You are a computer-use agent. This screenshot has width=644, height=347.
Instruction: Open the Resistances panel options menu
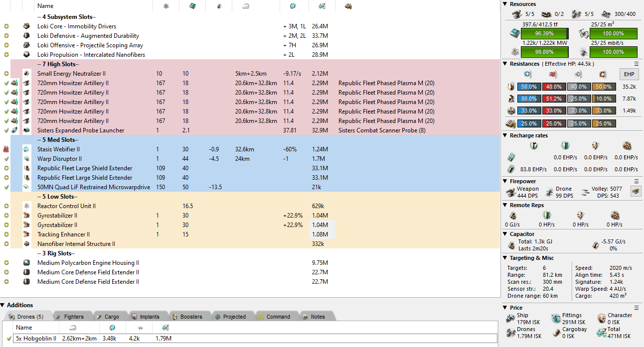click(x=636, y=64)
